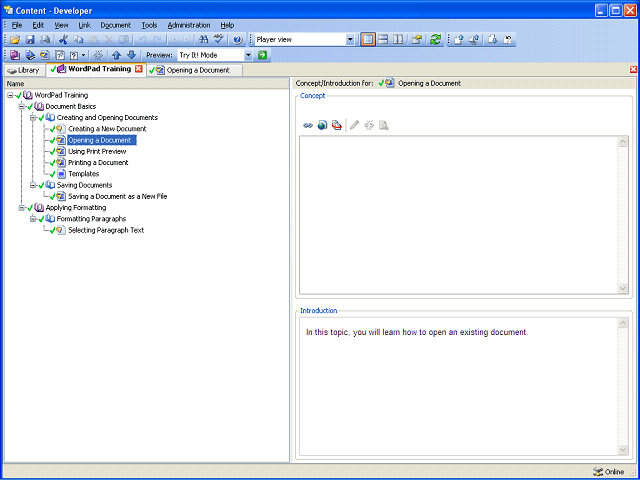Click the Check In All icon
640x480 pixels.
click(x=474, y=40)
